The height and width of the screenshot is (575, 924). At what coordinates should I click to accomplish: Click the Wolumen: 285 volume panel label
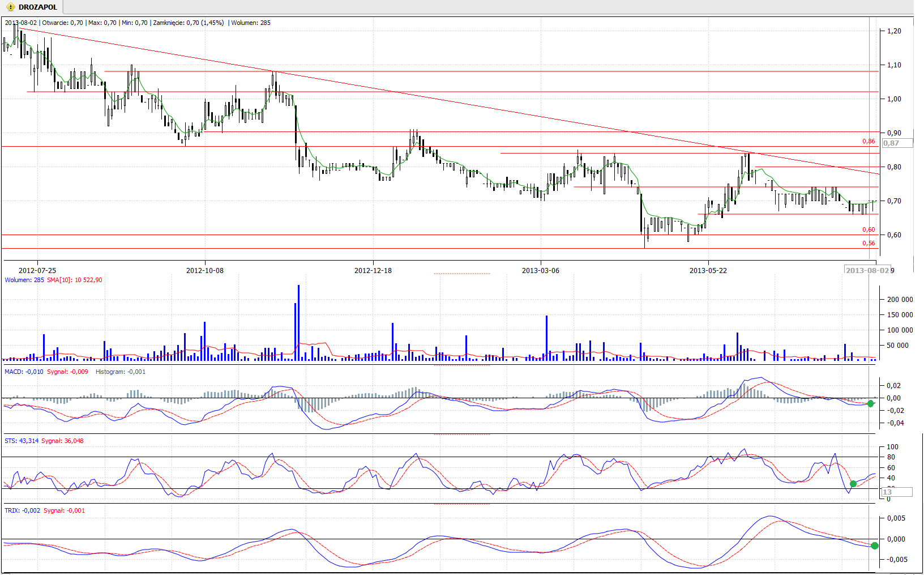[24, 280]
